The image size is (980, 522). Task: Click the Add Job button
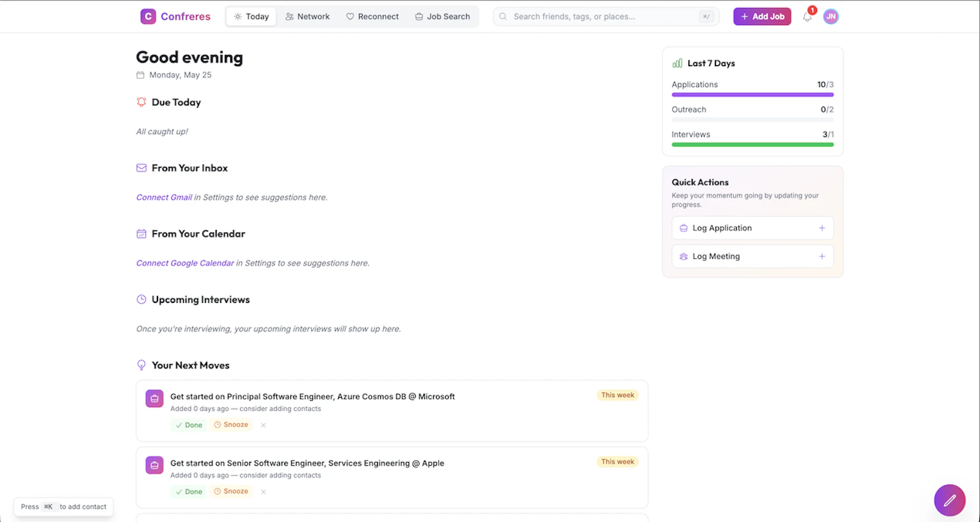pos(762,17)
